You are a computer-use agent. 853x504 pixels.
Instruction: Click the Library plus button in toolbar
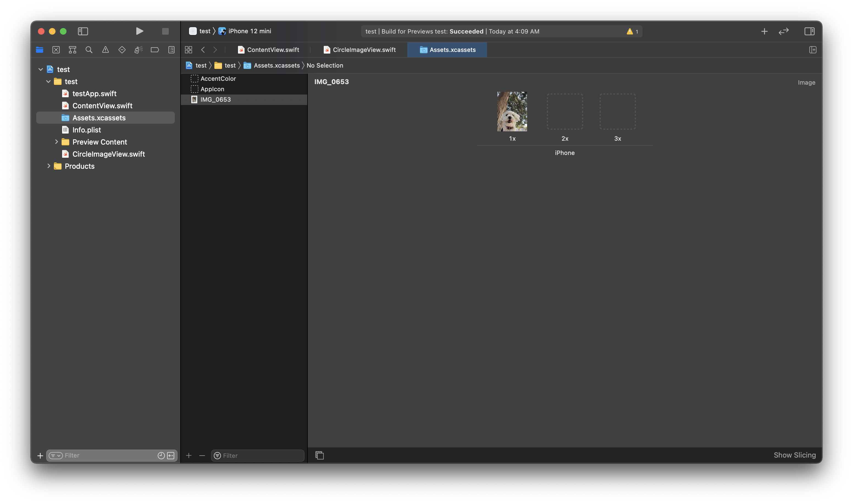(764, 31)
